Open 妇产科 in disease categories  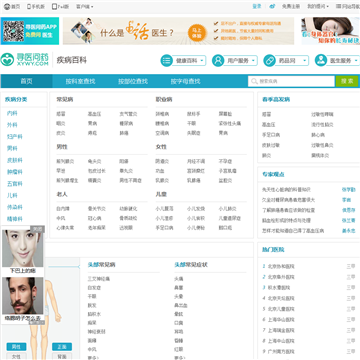(x=15, y=137)
